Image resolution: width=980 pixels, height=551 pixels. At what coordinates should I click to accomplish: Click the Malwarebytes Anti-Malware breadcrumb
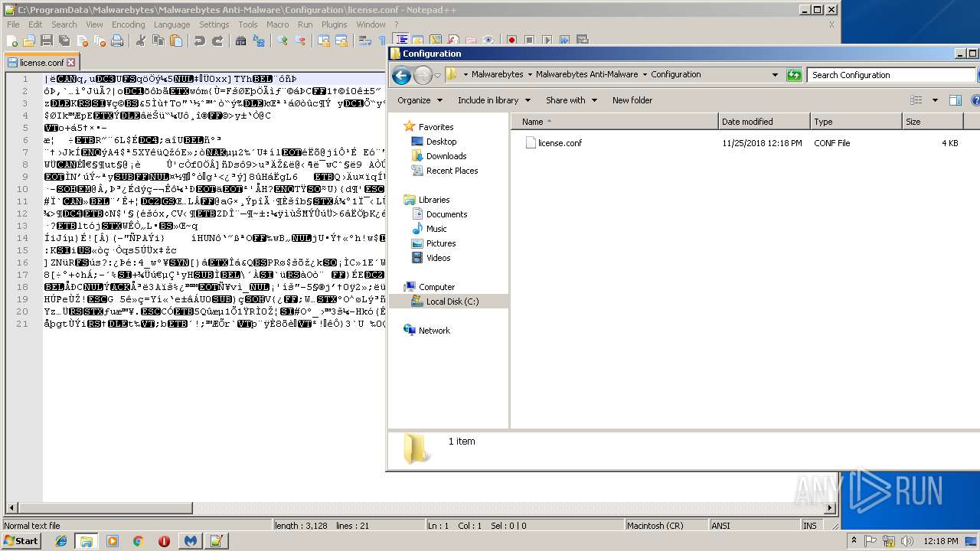point(586,75)
